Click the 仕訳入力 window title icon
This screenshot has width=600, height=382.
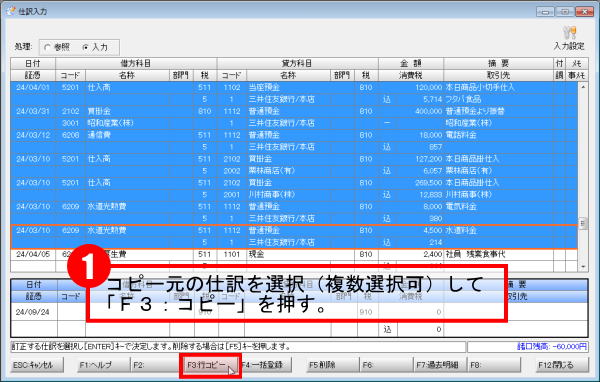(10, 11)
